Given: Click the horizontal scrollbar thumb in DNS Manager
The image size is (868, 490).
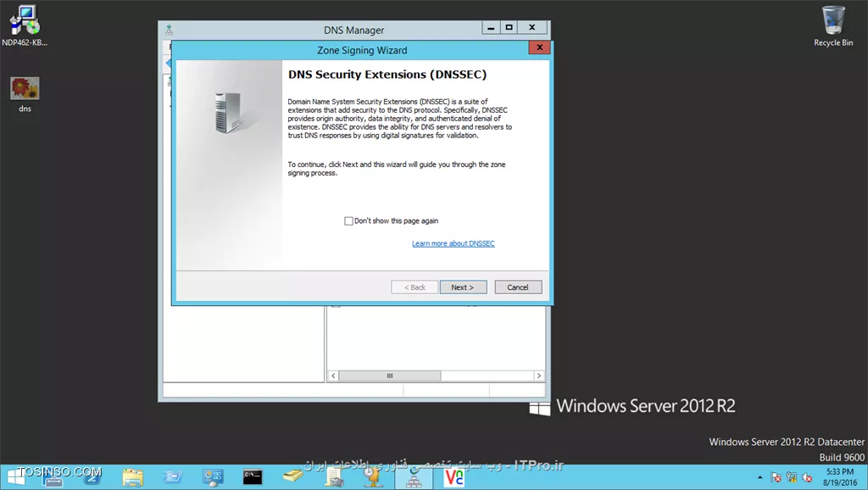Looking at the screenshot, I should (x=390, y=376).
